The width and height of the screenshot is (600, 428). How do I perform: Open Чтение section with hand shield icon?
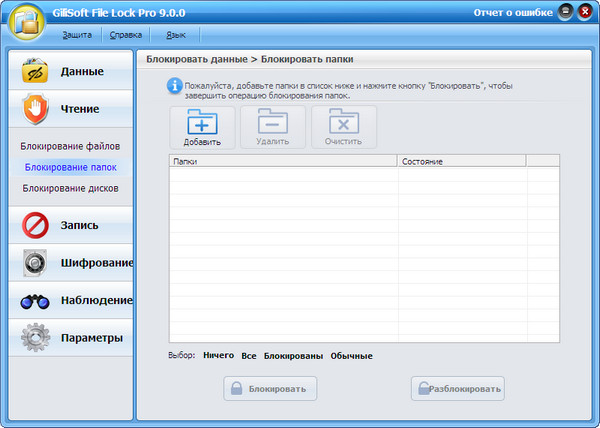click(36, 109)
